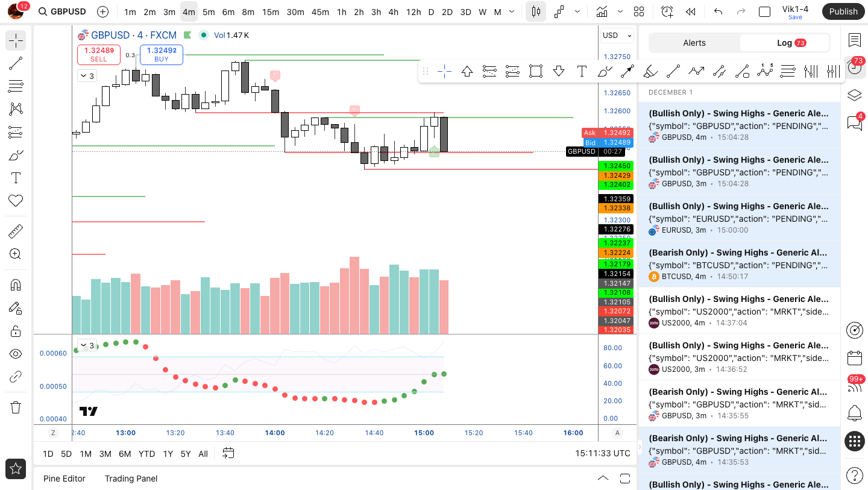Toggle the Z timezone button on time axis
The image size is (868, 490).
point(53,433)
